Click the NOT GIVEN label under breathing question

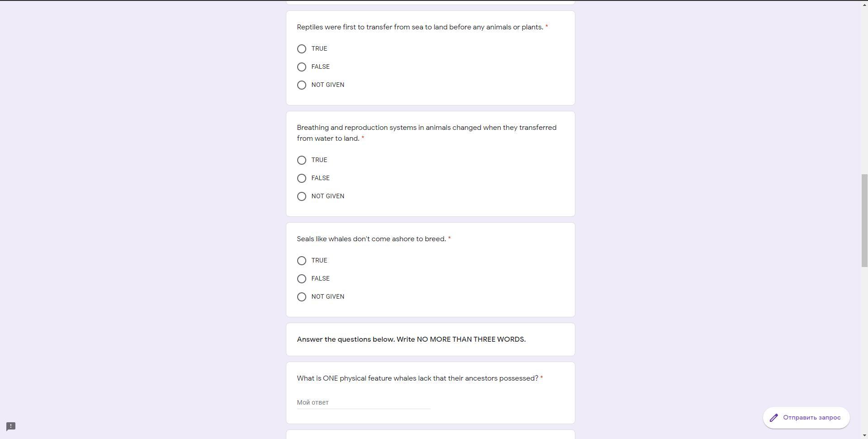click(x=328, y=196)
